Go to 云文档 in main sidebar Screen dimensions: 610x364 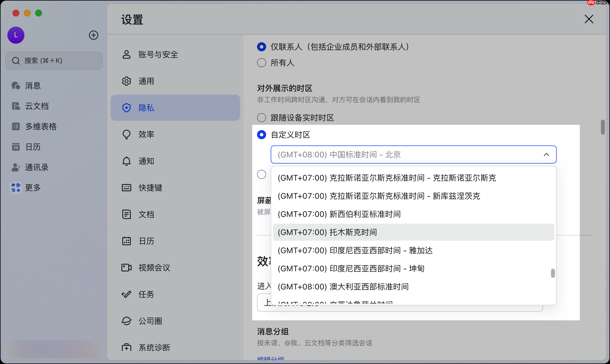[54, 106]
